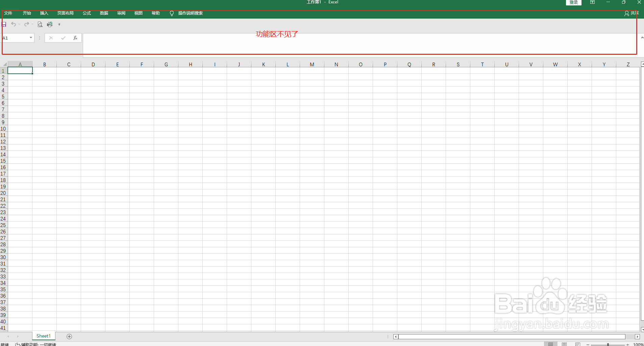Open the 帮助 ribbon tab
The image size is (644, 346).
156,13
